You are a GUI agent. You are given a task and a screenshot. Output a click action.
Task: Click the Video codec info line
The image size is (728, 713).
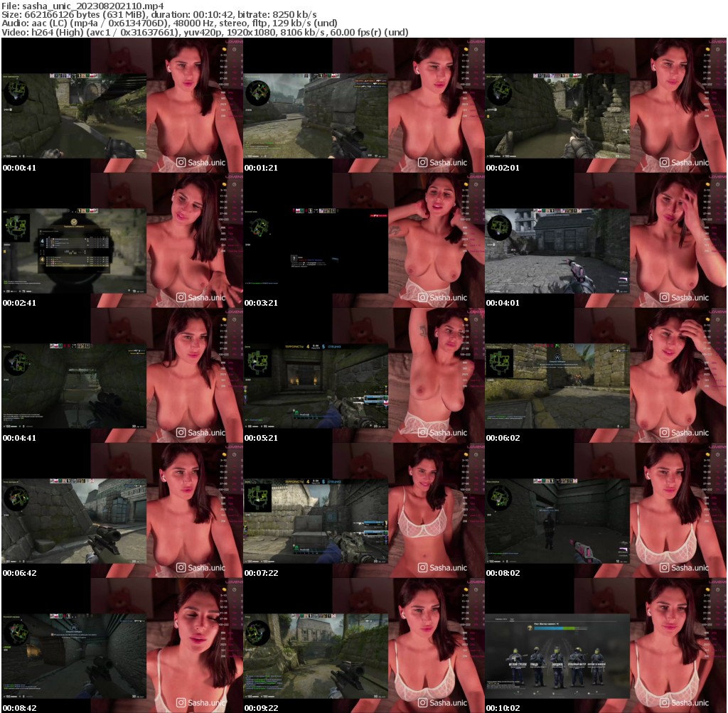205,32
